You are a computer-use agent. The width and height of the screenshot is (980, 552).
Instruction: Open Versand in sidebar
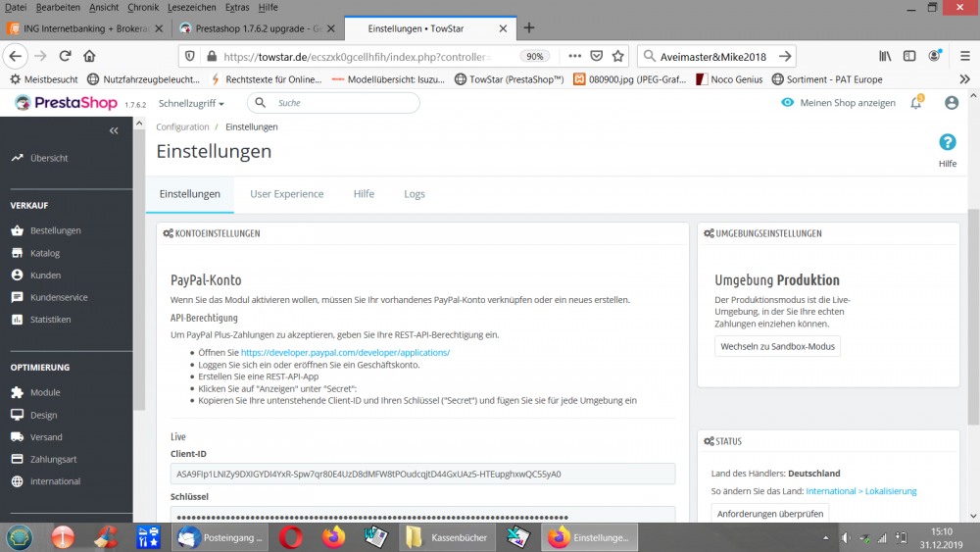36,437
